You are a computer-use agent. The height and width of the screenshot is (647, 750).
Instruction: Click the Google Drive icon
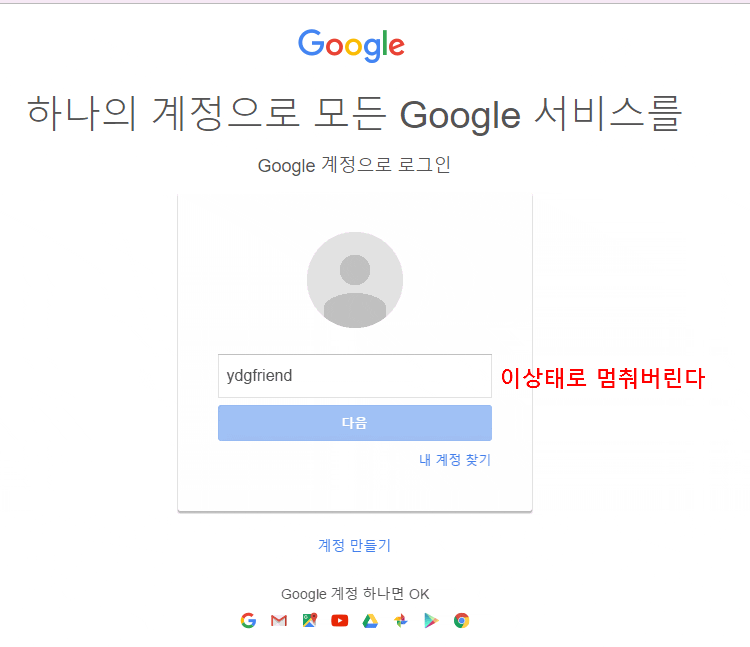(x=370, y=621)
